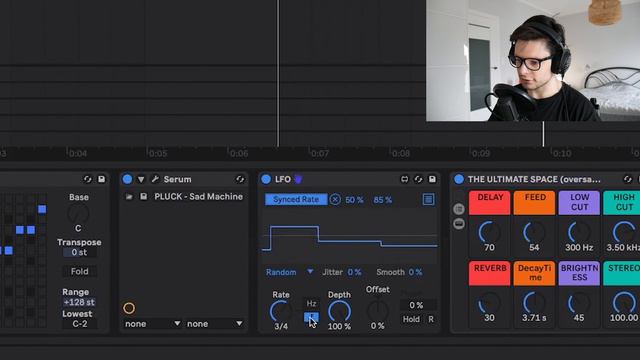Click the DELAY knob showing 70
This screenshot has width=640, height=360.
click(489, 232)
